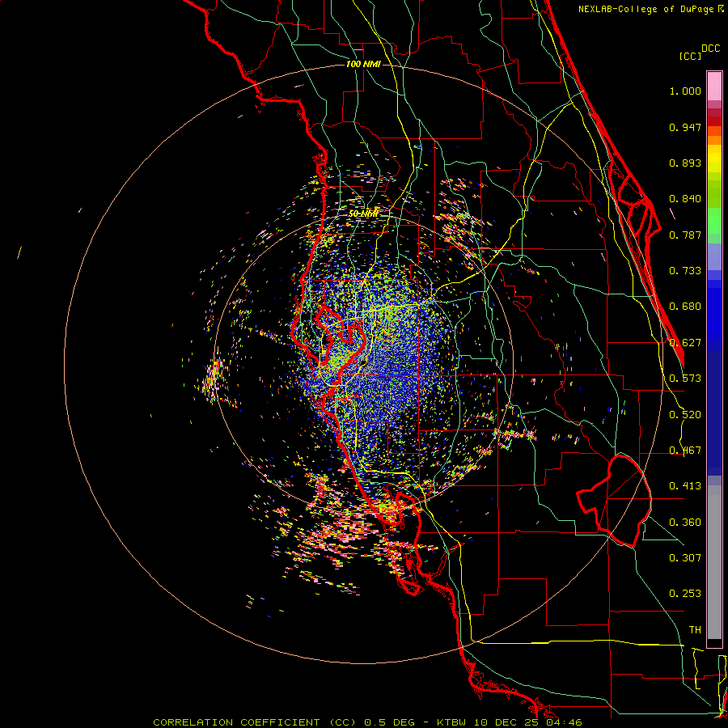
Task: Click the [CC] units label
Action: [690, 56]
